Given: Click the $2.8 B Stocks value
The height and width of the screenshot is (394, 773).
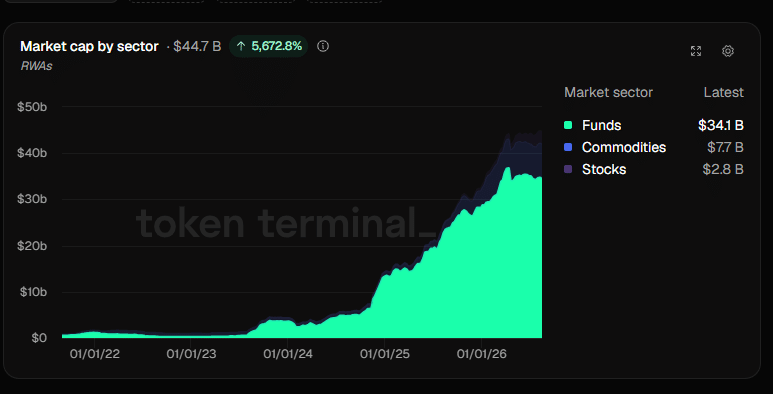Looking at the screenshot, I should point(723,169).
